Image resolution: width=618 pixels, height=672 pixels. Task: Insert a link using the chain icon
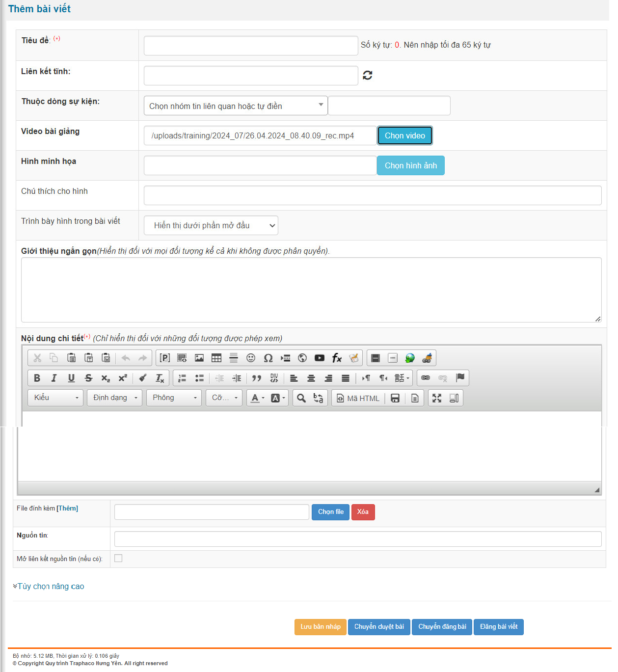point(426,378)
